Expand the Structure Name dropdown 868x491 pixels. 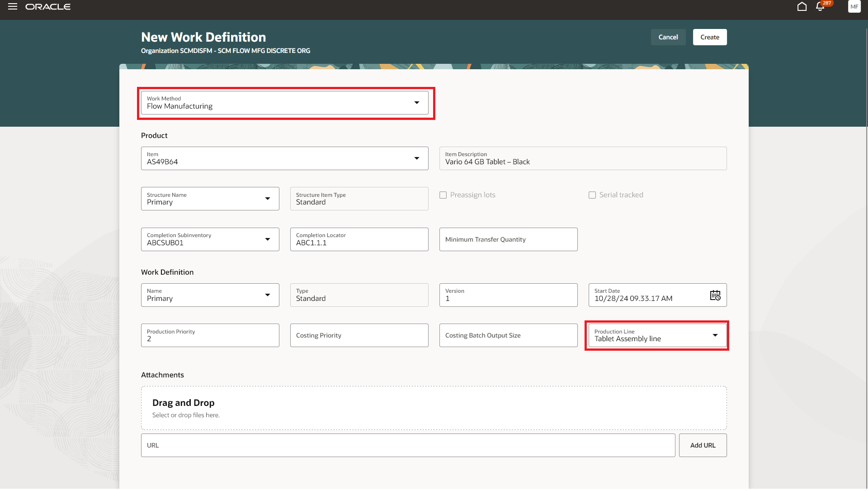[267, 199]
